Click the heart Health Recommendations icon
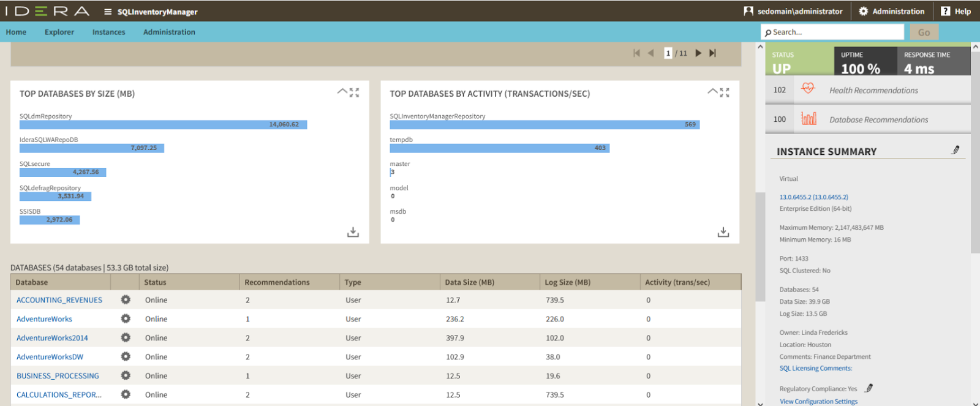 (x=809, y=88)
